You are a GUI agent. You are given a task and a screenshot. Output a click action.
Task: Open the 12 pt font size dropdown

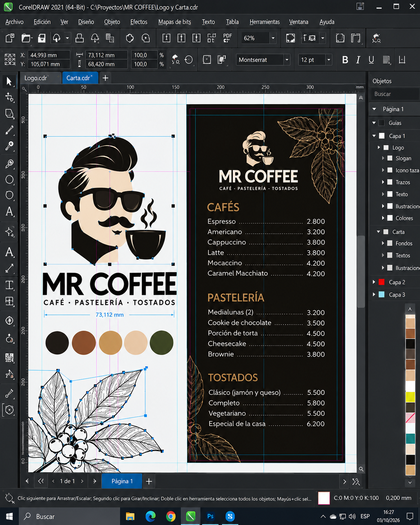329,60
